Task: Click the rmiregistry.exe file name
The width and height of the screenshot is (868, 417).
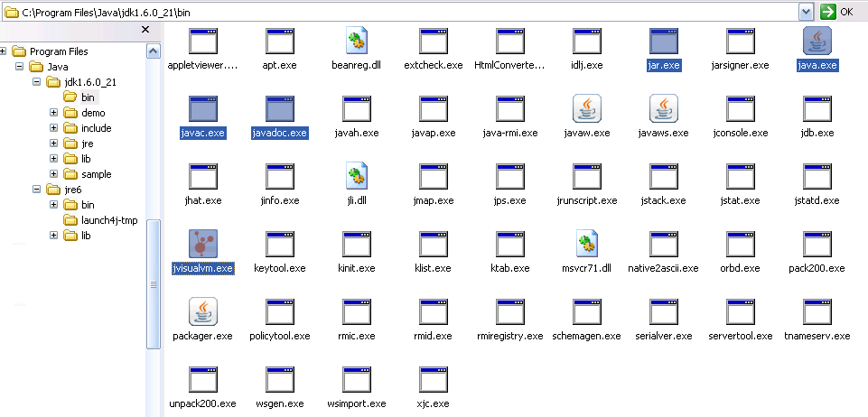Action: point(509,336)
